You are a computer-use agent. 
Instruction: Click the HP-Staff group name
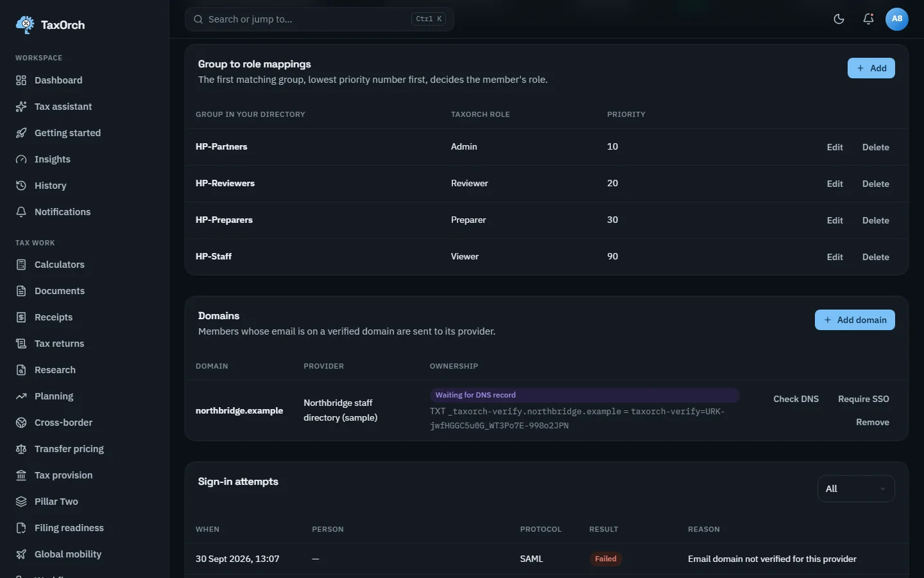pyautogui.click(x=214, y=256)
